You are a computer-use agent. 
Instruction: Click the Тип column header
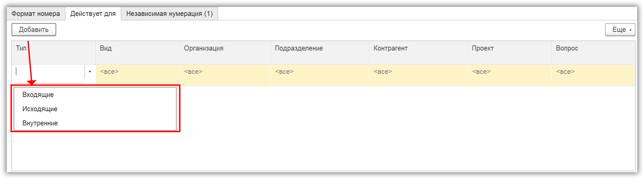(x=53, y=48)
